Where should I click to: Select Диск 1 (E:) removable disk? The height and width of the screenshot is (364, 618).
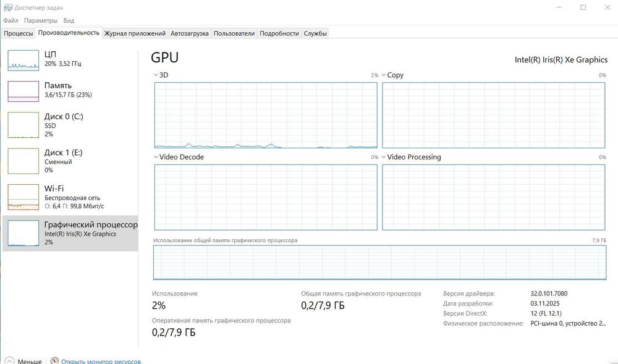tap(23, 161)
